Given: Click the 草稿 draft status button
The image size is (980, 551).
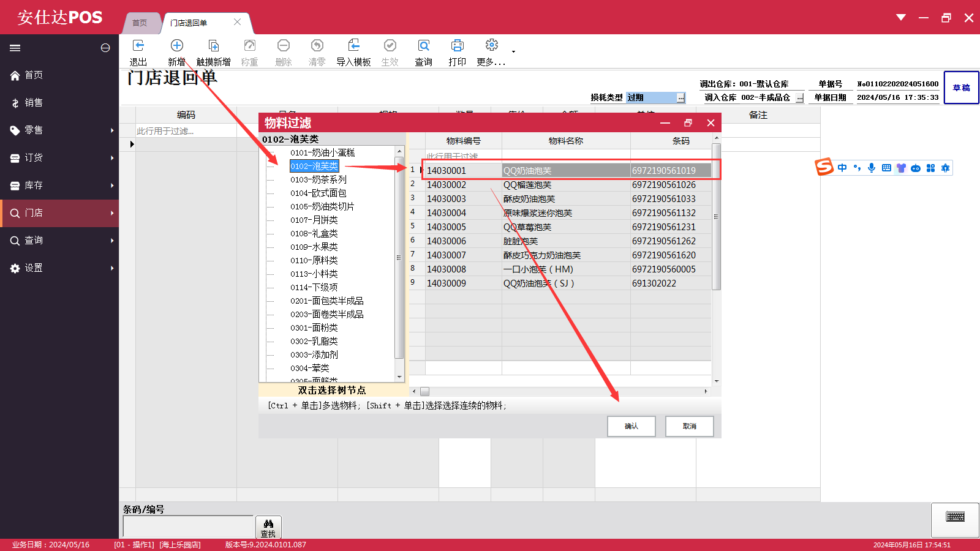Looking at the screenshot, I should pos(962,88).
